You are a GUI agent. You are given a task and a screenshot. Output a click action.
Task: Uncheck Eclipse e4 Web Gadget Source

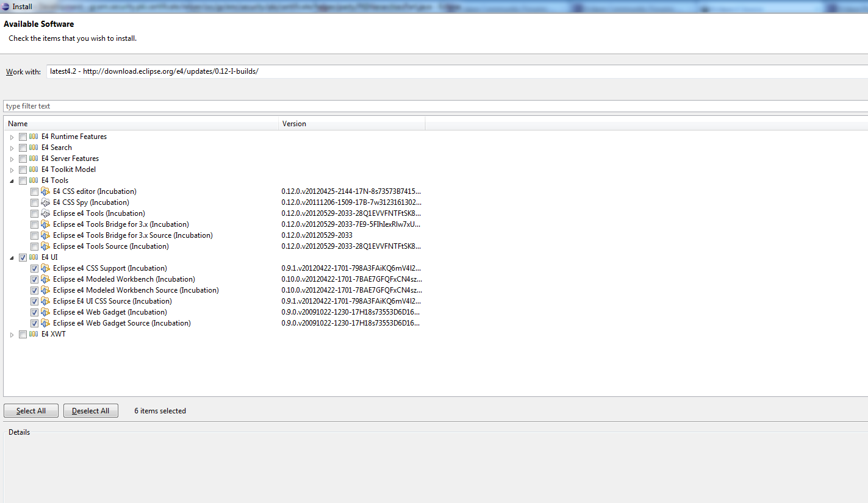pyautogui.click(x=34, y=323)
